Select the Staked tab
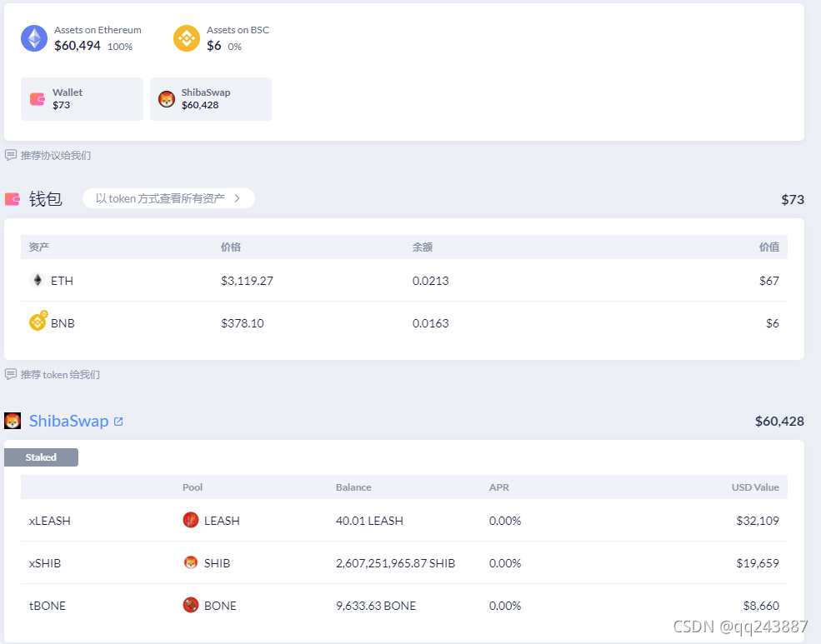Viewport: 821px width, 644px height. tap(41, 457)
